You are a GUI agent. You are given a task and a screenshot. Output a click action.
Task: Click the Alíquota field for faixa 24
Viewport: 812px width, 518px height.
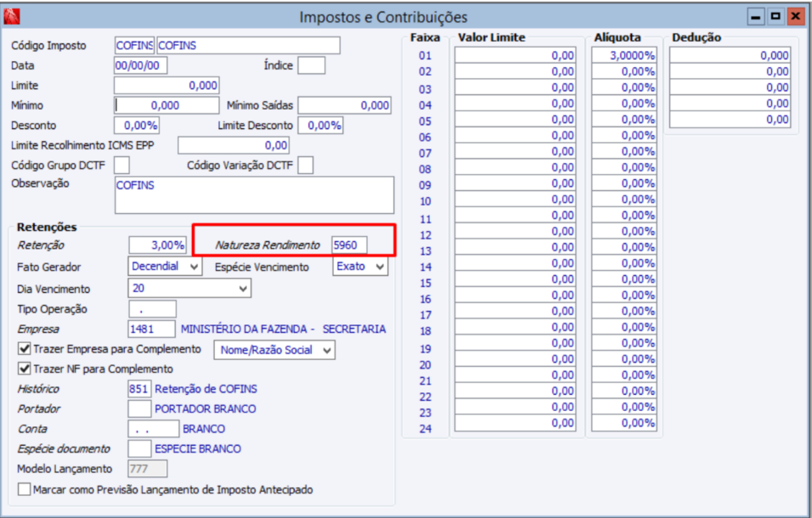click(624, 423)
